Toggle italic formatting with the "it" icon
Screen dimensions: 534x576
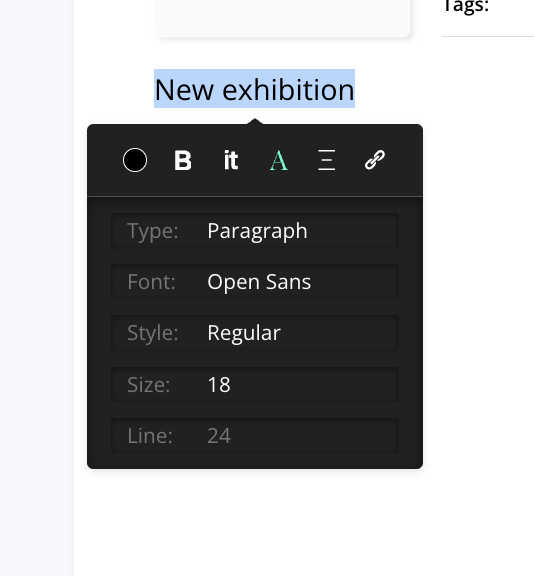(231, 160)
